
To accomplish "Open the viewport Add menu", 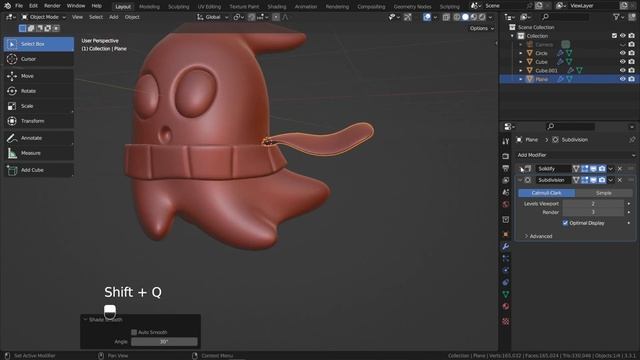I will click(113, 17).
